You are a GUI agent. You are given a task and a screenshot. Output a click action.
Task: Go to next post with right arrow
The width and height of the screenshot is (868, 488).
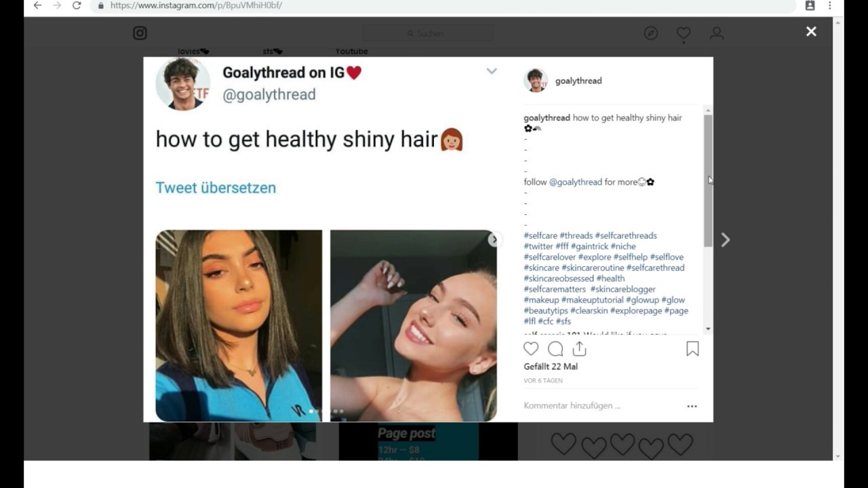click(726, 240)
